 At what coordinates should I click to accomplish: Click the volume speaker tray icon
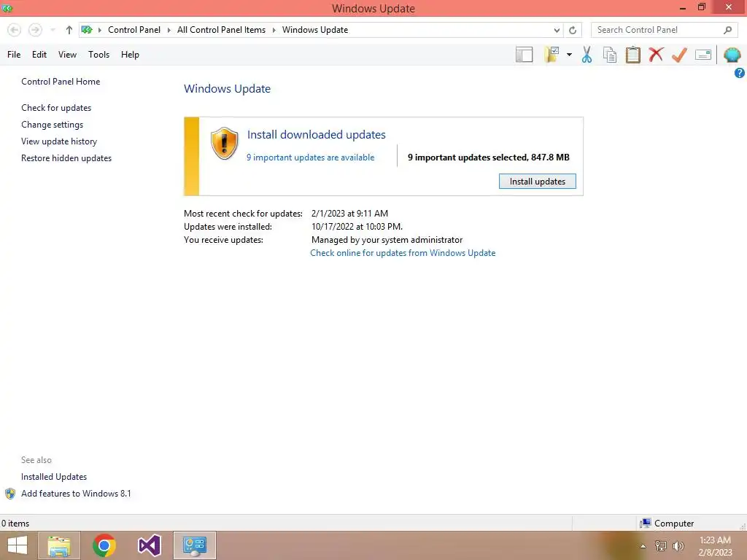pos(678,546)
